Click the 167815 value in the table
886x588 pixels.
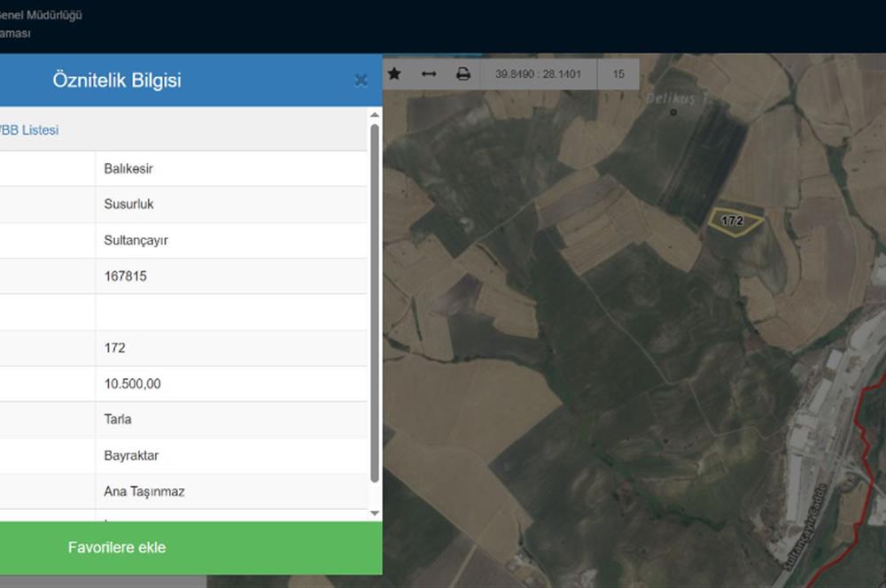point(125,276)
